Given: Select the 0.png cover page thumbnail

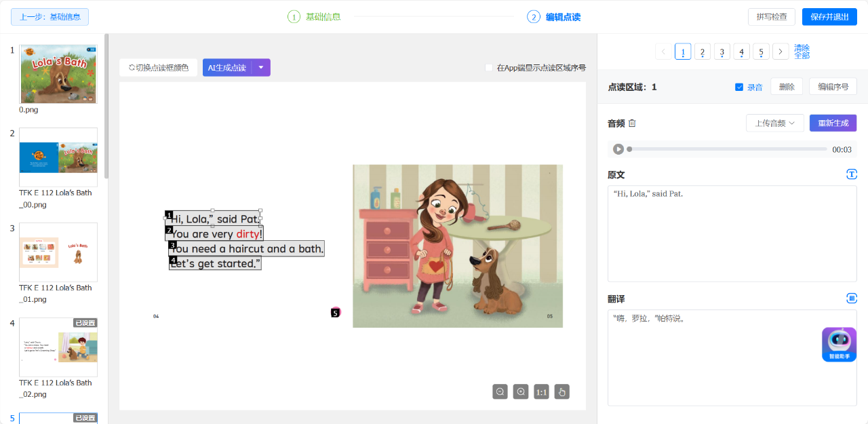Looking at the screenshot, I should click(x=58, y=74).
